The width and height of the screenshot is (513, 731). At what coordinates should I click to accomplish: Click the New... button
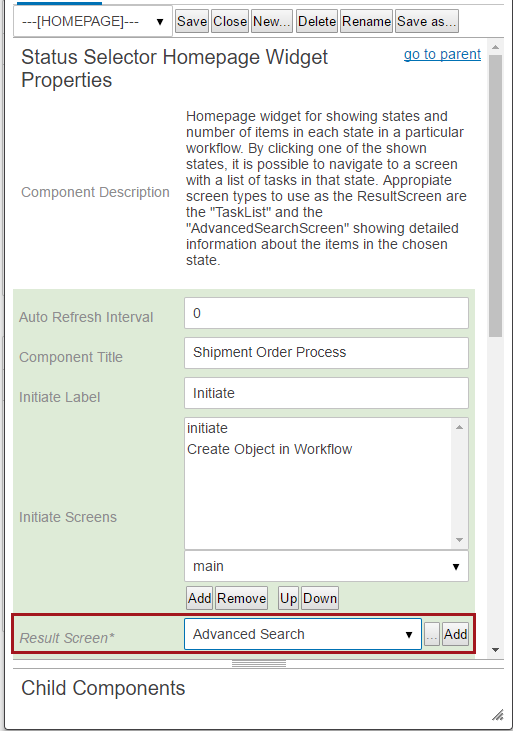click(x=272, y=21)
